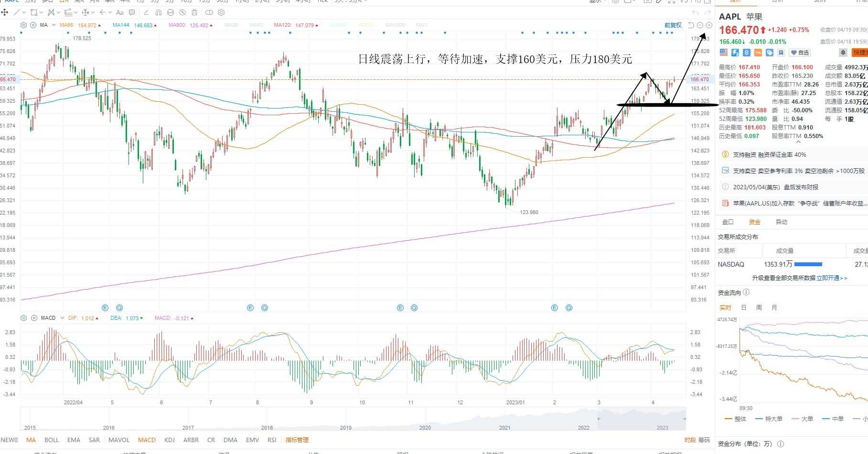Select the text annotation Aa tool
868x454 pixels.
pyautogui.click(x=120, y=12)
